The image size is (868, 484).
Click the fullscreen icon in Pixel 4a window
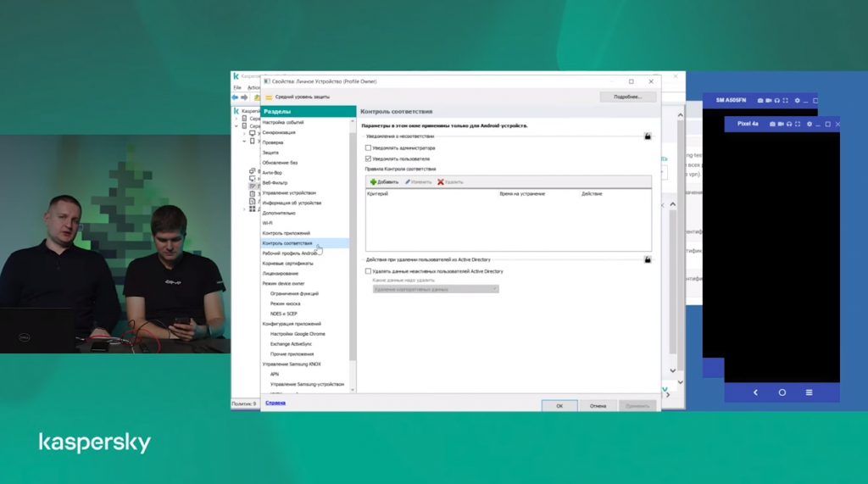[798, 124]
